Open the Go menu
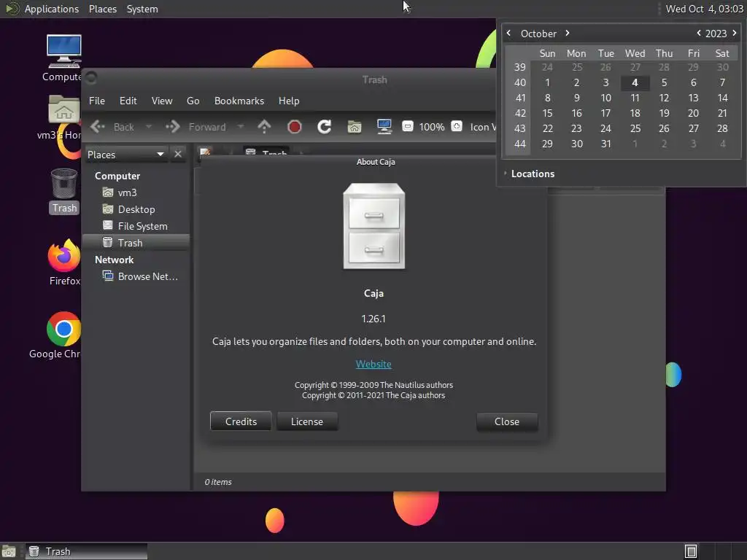Image resolution: width=747 pixels, height=560 pixels. (193, 101)
